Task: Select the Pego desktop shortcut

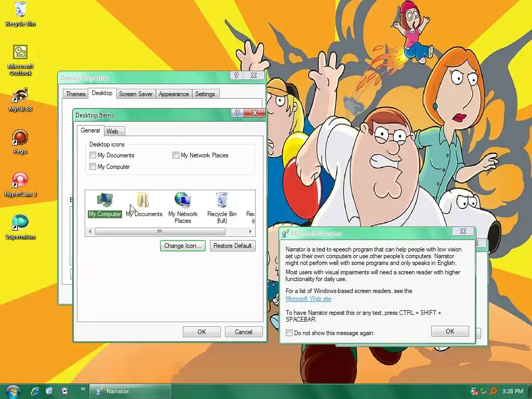Action: [x=20, y=142]
